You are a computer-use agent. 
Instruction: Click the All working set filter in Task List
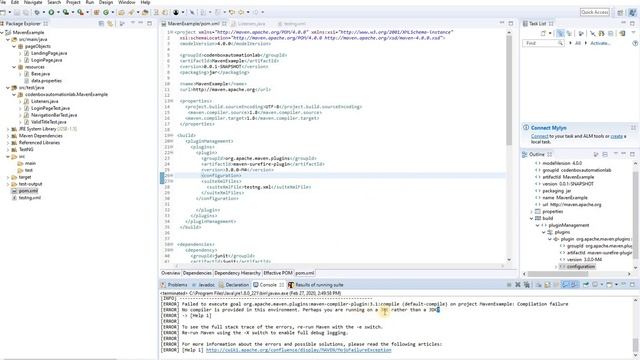(x=578, y=43)
